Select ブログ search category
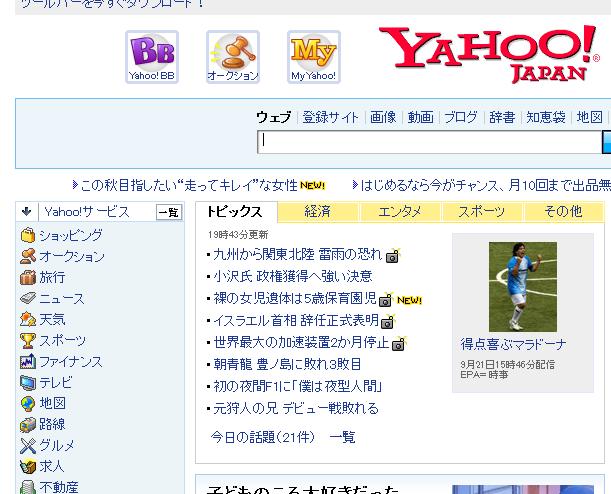 tap(461, 117)
